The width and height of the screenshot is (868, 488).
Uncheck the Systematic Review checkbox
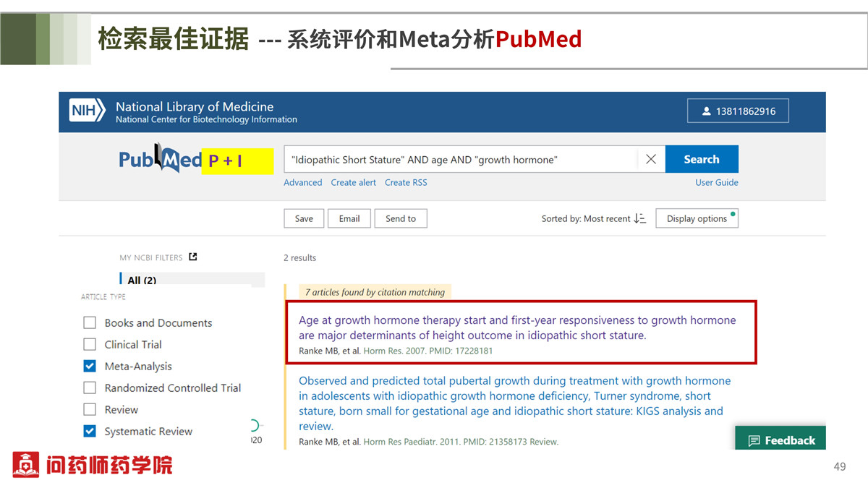[x=90, y=431]
